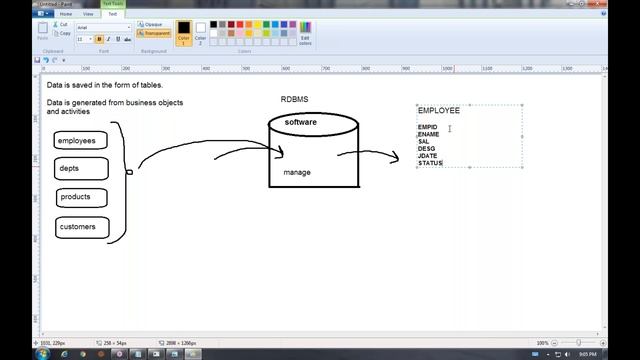Click zoom out minus button
This screenshot has height=360, width=640.
click(554, 343)
